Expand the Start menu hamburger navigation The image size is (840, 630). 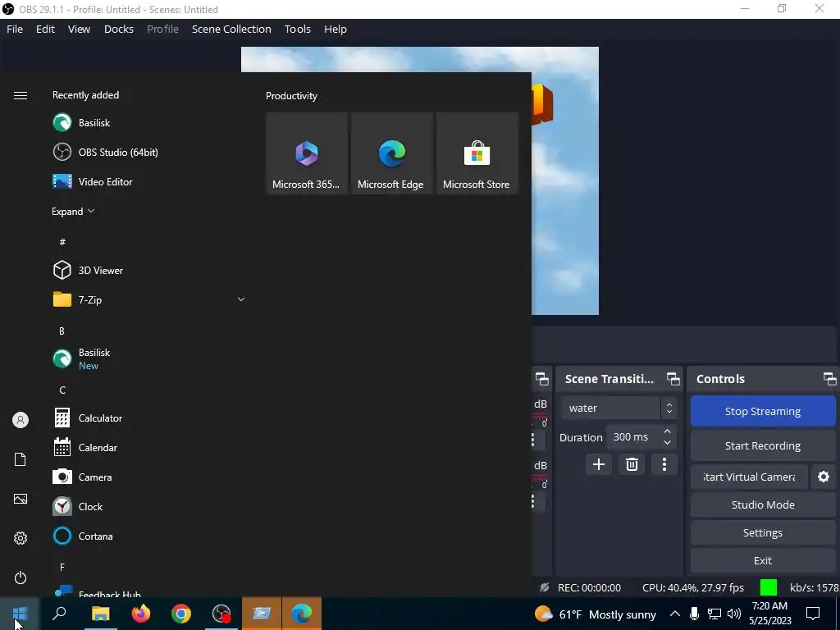[21, 95]
